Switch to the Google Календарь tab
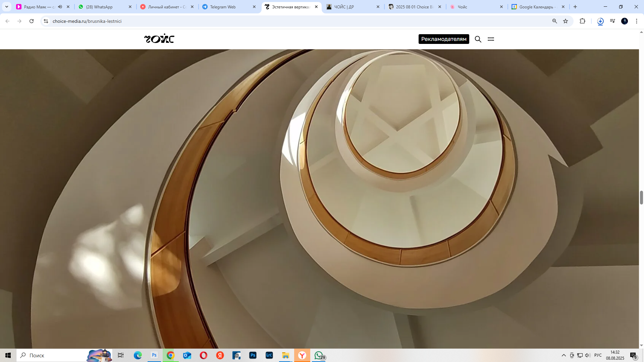Screen dimensions: 644x362 pyautogui.click(x=537, y=7)
